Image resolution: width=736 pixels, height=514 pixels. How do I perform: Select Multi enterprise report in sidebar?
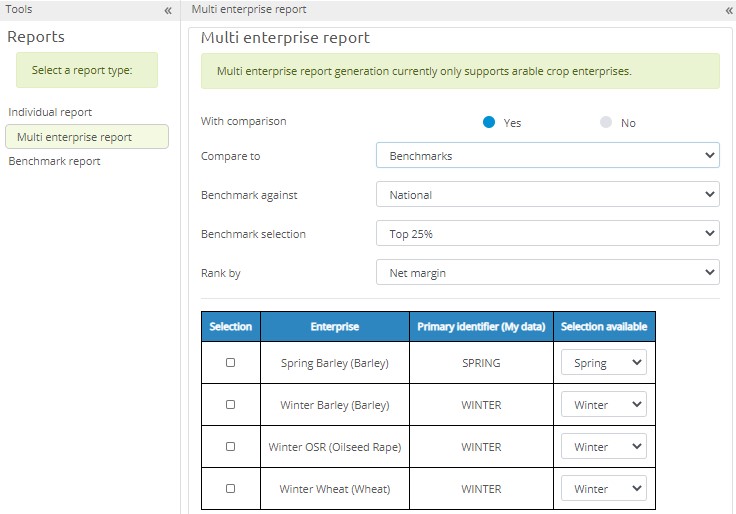click(86, 137)
